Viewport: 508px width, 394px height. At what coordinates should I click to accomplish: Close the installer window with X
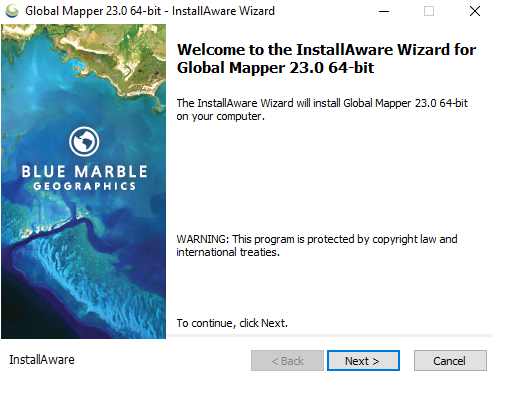[x=475, y=11]
